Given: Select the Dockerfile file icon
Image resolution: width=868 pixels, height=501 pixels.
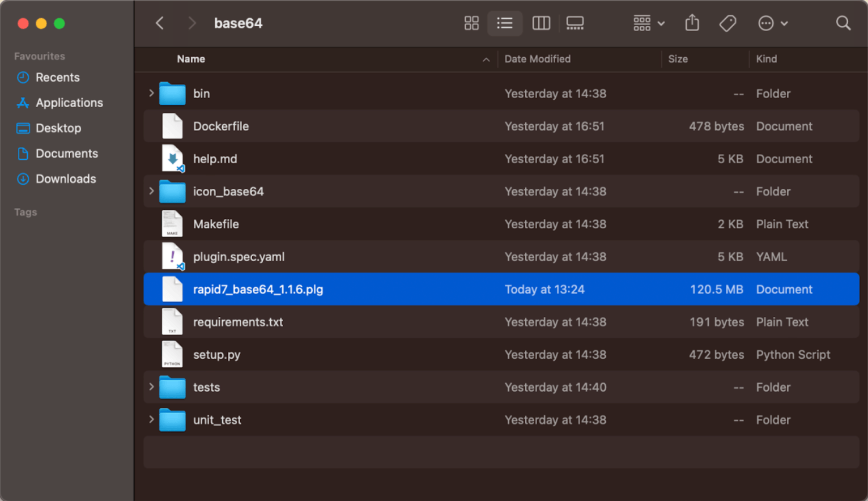Looking at the screenshot, I should pos(172,126).
